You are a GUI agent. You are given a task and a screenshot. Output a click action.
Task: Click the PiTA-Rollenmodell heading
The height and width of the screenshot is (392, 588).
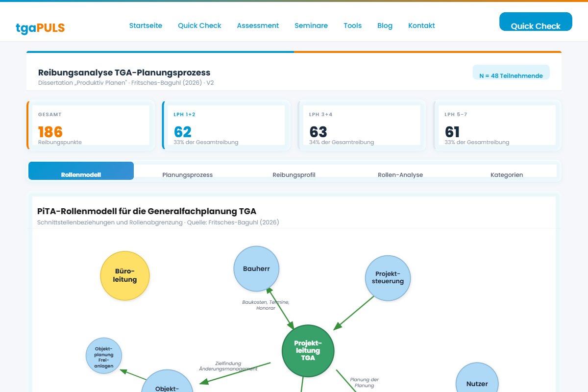coord(147,211)
